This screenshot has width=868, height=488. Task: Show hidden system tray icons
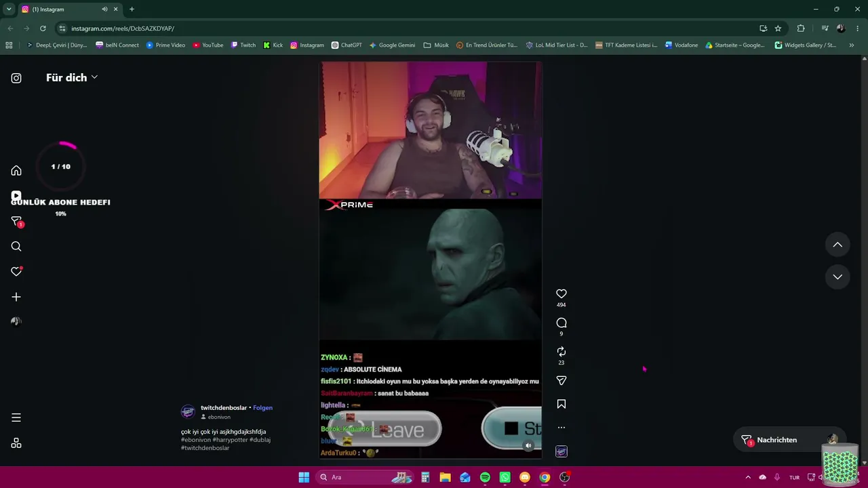click(748, 477)
